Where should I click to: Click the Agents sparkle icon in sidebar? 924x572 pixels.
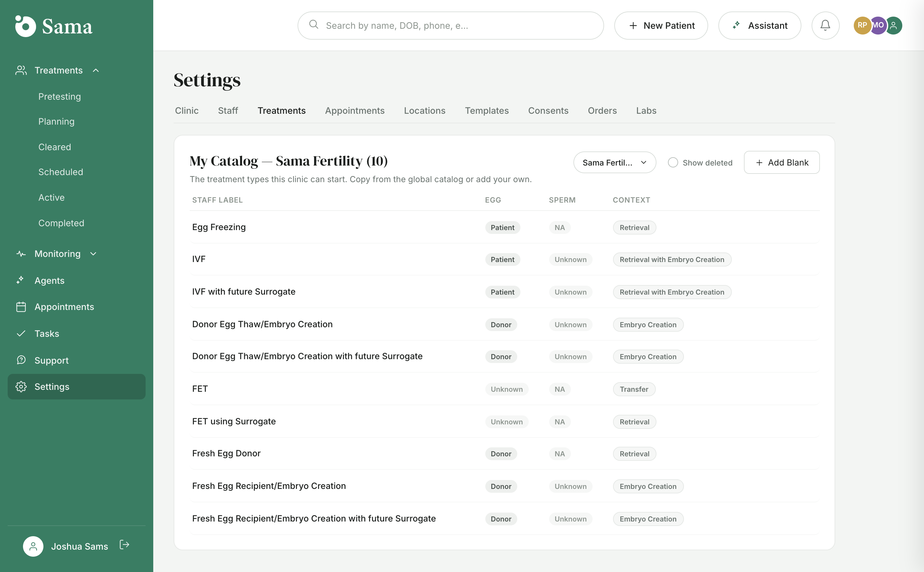pos(21,280)
